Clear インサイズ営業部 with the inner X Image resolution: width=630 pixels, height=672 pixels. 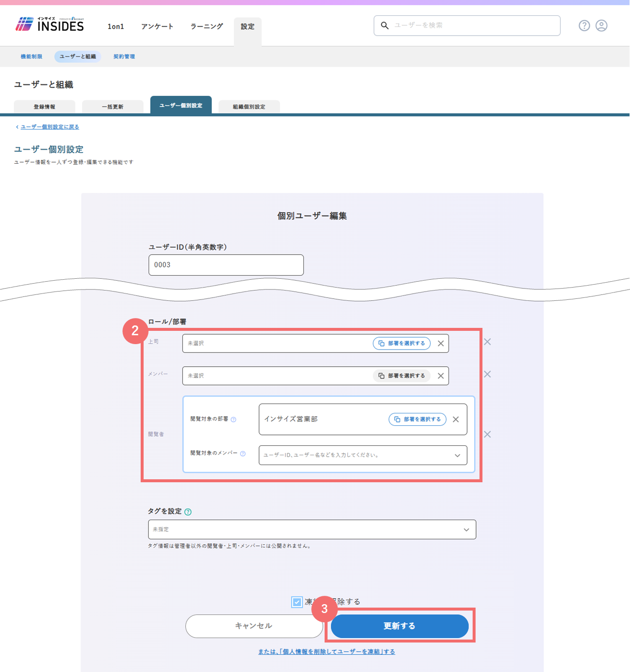456,419
